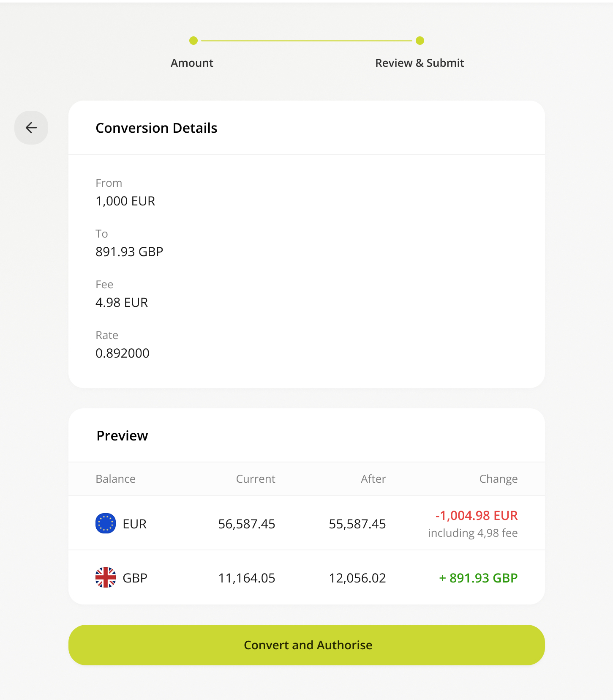Select the 1,000 EUR from amount

click(x=125, y=201)
